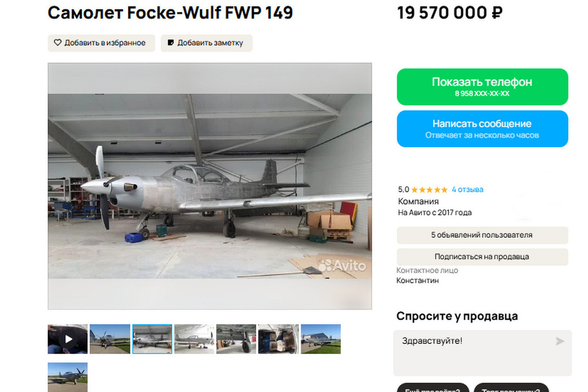Click the Здравствуйте! message input field
The image size is (588, 392).
point(482,353)
